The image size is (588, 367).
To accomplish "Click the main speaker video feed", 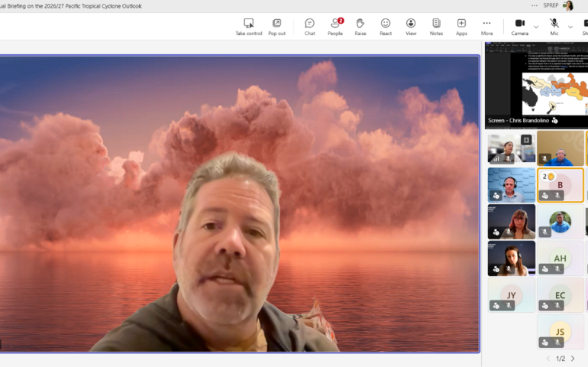I will (x=239, y=203).
